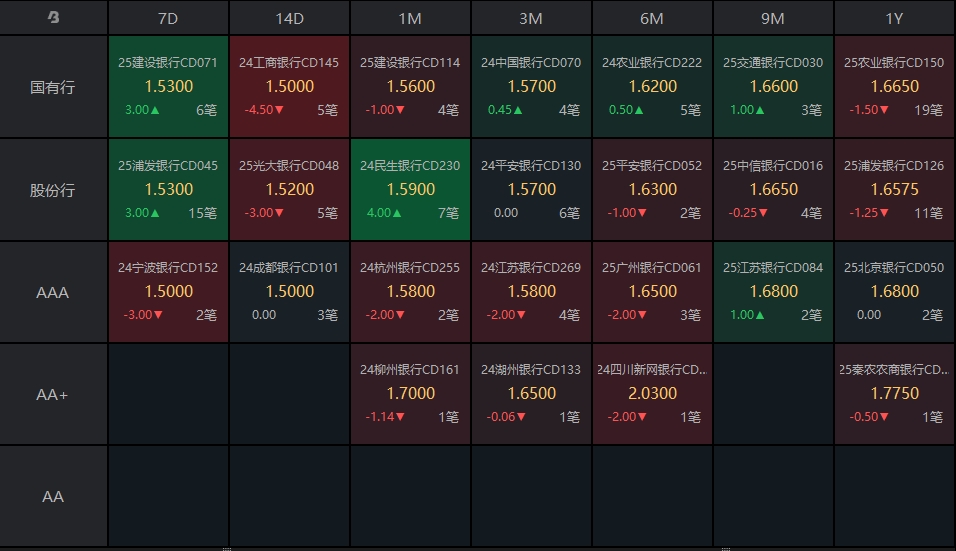Select the 1Y tenor column header
The height and width of the screenshot is (551, 956).
[894, 18]
